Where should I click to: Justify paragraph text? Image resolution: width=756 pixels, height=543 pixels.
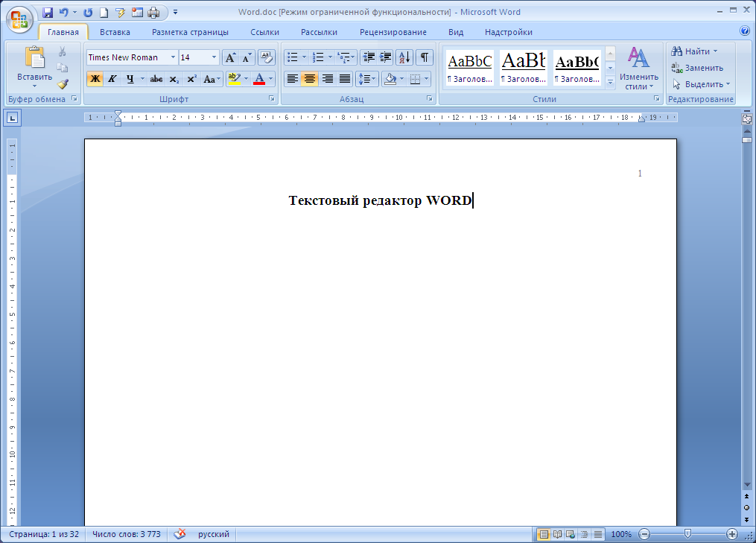tap(345, 79)
